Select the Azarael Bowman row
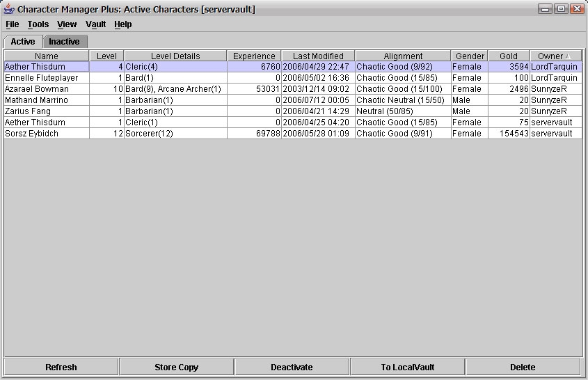 tap(46, 89)
